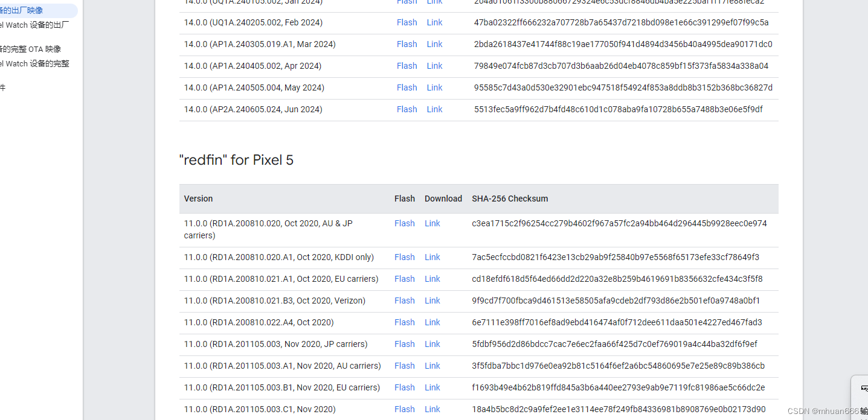Select checksum starting cd18efdf618d5f64ed

tap(617, 279)
